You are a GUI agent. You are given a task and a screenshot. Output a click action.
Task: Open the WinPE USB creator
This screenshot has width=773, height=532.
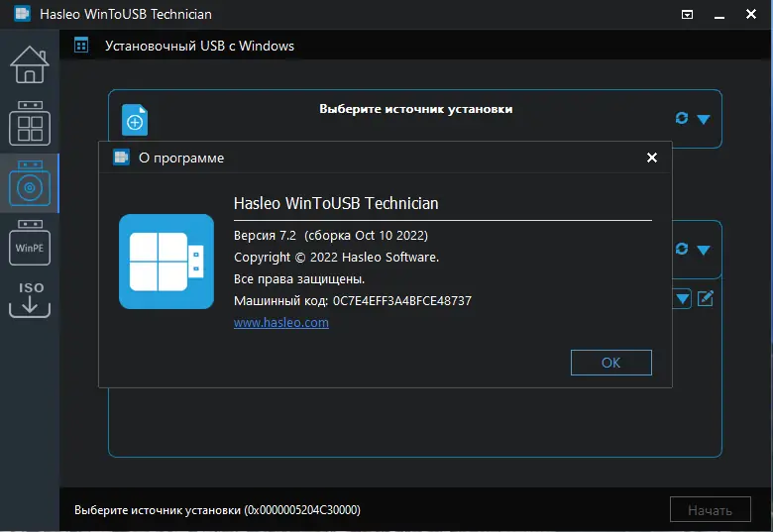click(29, 244)
